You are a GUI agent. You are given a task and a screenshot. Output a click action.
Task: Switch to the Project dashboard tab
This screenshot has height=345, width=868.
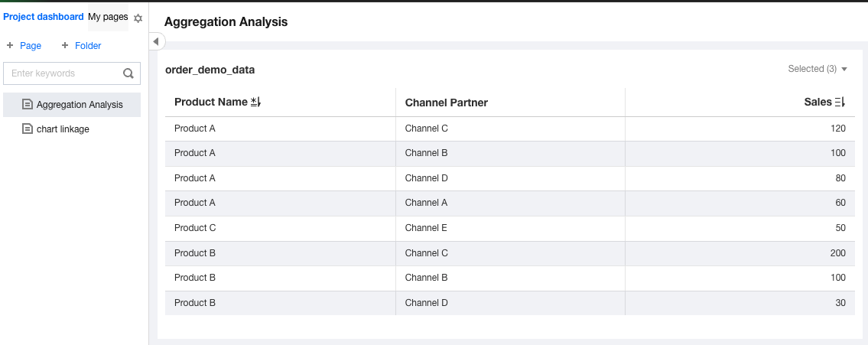pyautogui.click(x=44, y=17)
